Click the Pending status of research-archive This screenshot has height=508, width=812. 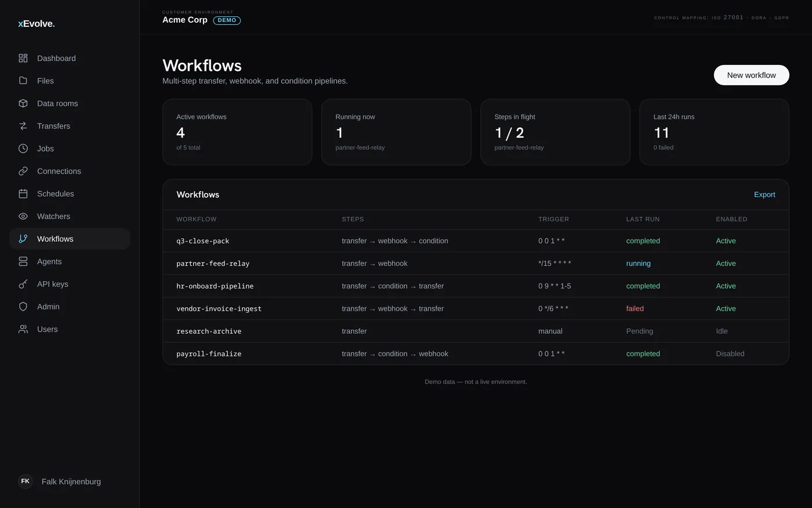(639, 332)
